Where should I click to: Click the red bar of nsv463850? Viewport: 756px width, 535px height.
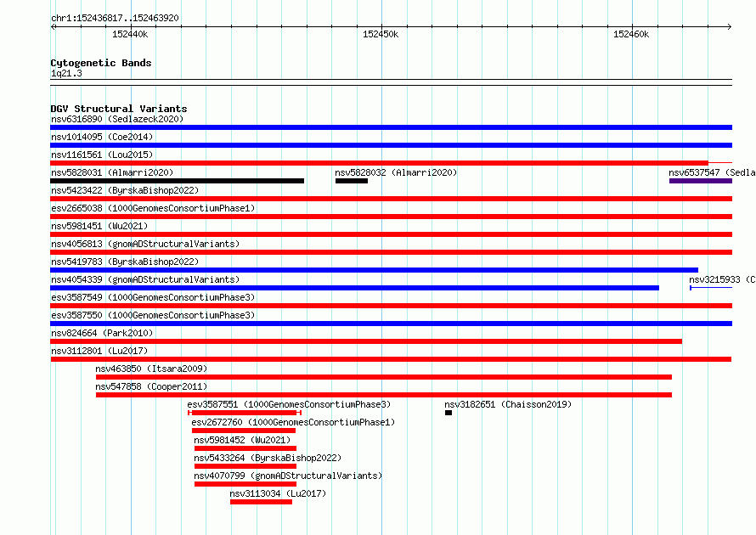coord(384,377)
